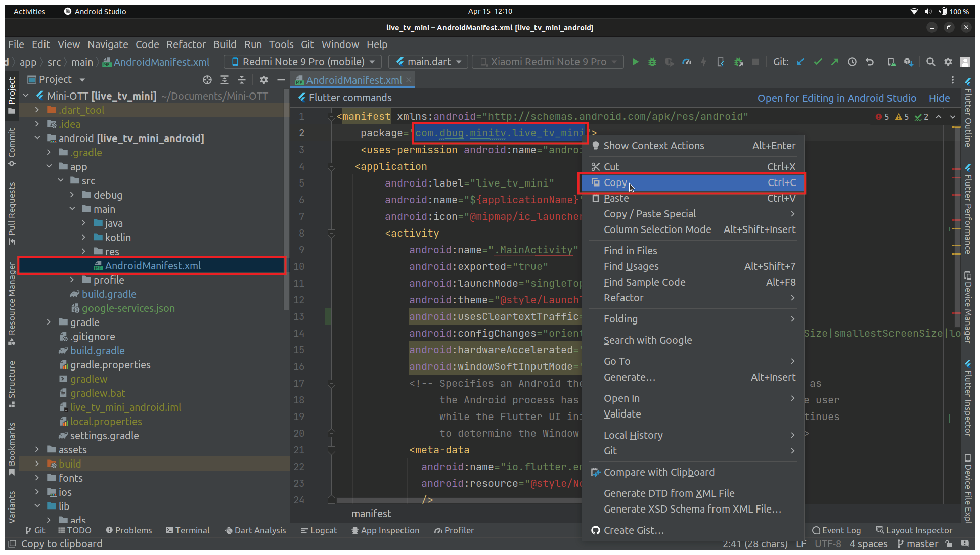Image resolution: width=980 pixels, height=555 pixels.
Task: Click UTF-8 encoding in status bar
Action: 828,544
